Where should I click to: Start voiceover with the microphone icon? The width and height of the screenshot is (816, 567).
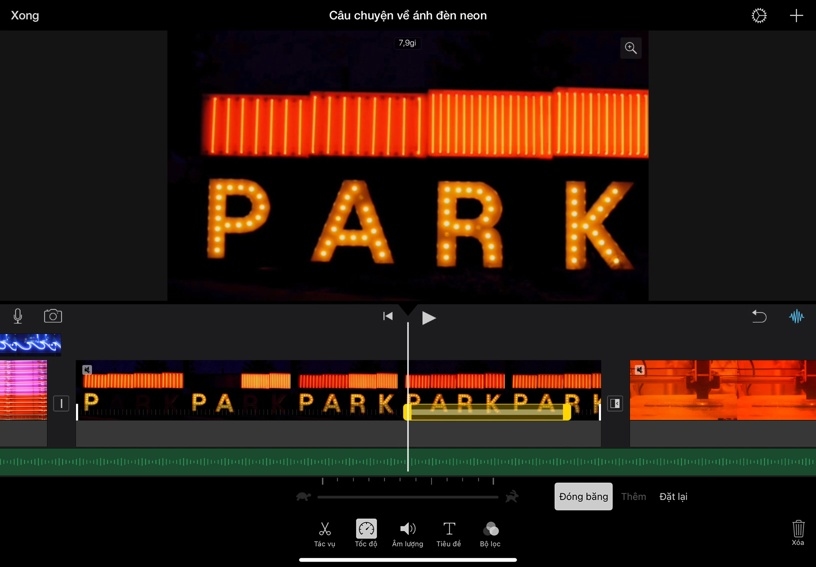pyautogui.click(x=18, y=316)
